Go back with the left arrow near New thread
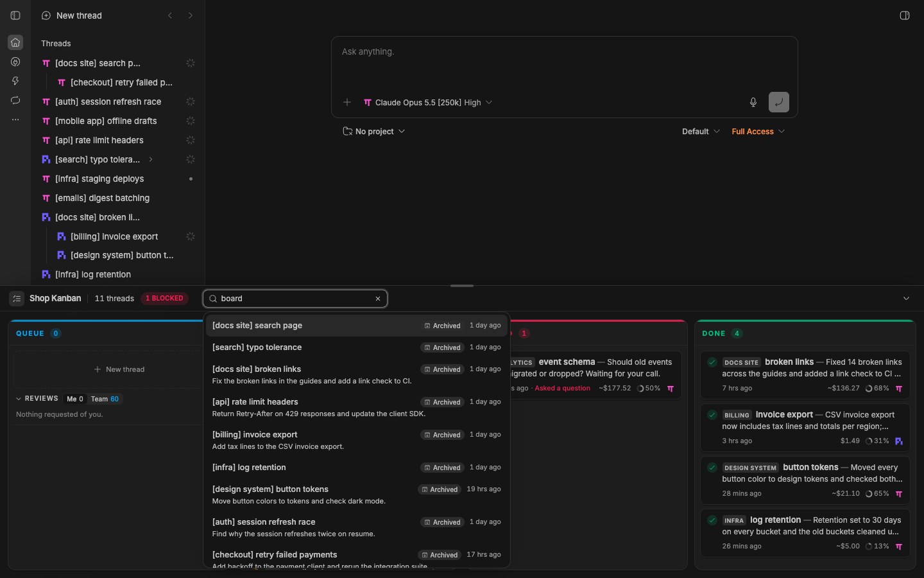The height and width of the screenshot is (578, 924). tap(170, 15)
